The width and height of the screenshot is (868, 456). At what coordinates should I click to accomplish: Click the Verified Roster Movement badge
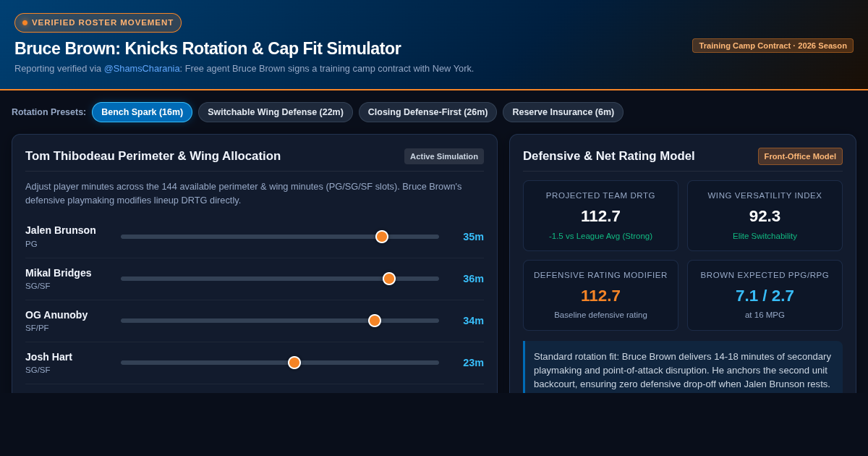tap(98, 22)
